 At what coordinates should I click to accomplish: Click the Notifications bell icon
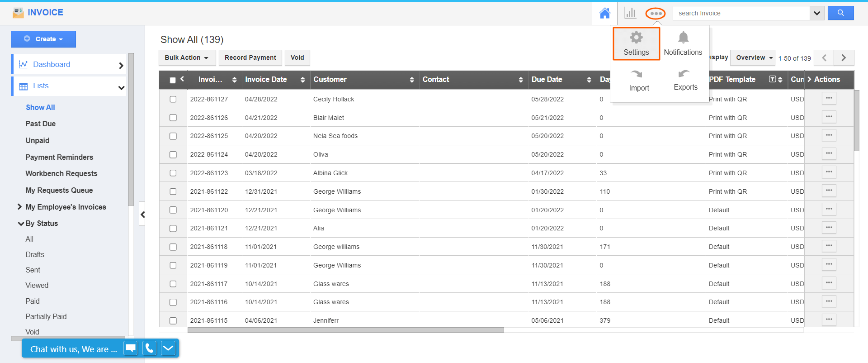click(x=683, y=38)
